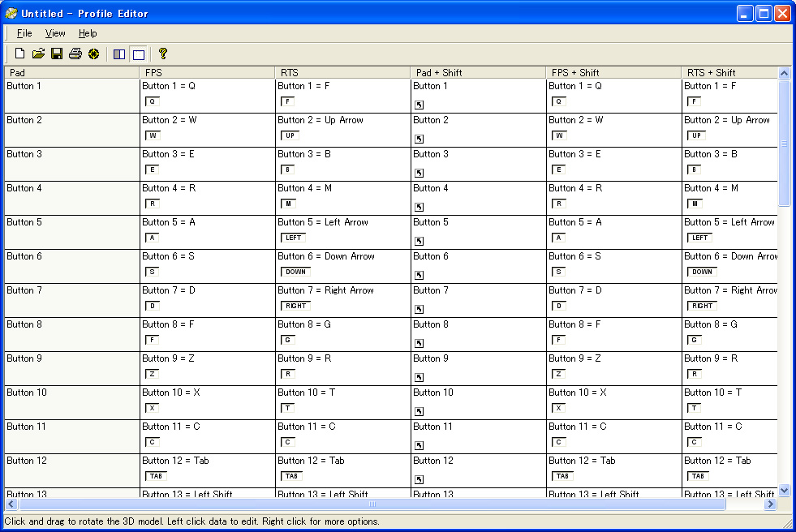
Task: Edit 'Button 11 = C' in FPS + Shift
Action: 613,436
